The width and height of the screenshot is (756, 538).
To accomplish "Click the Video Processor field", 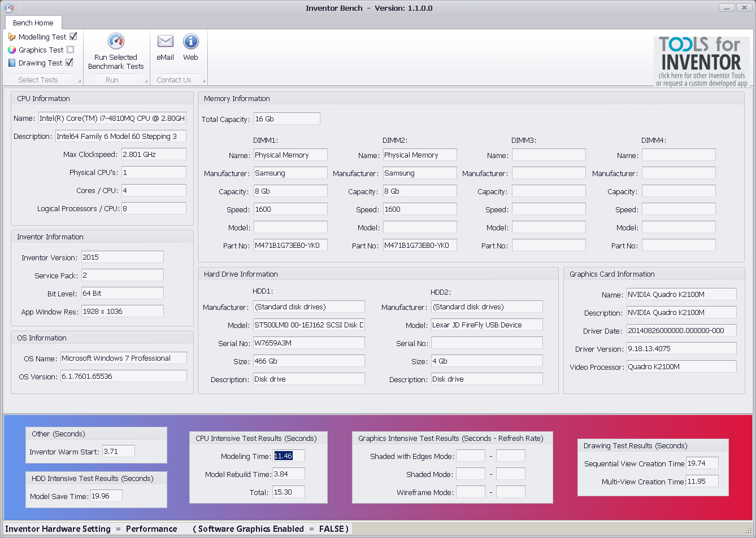I will [681, 367].
